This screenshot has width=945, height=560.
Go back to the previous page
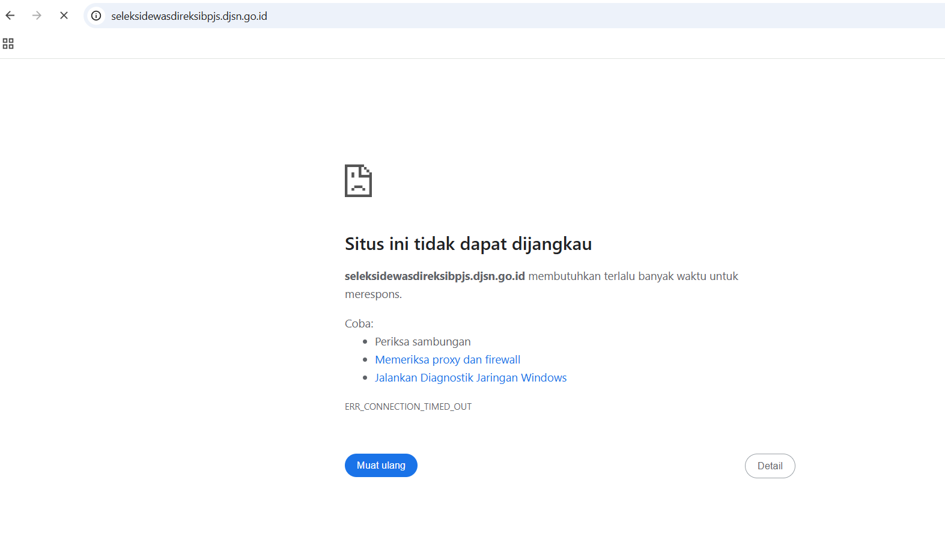[10, 16]
